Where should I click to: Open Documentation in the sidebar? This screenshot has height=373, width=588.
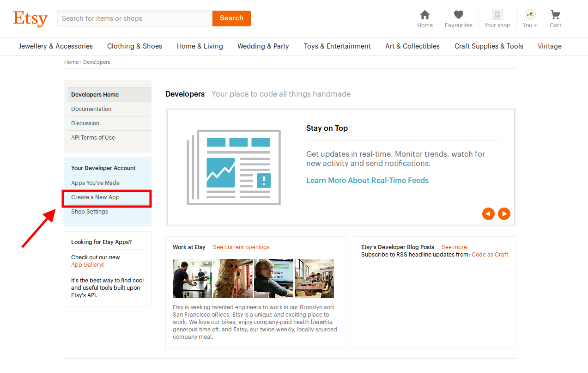[109, 109]
